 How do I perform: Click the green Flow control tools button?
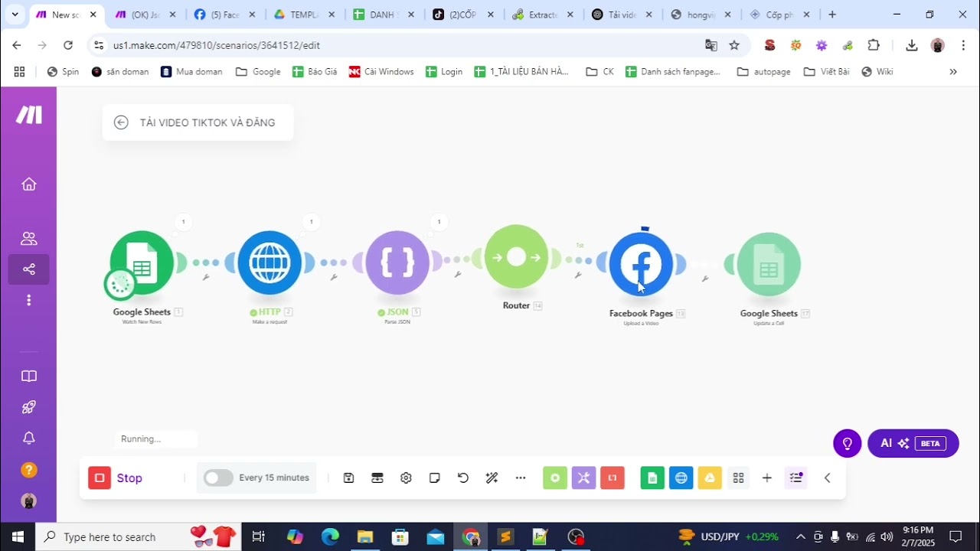[555, 478]
